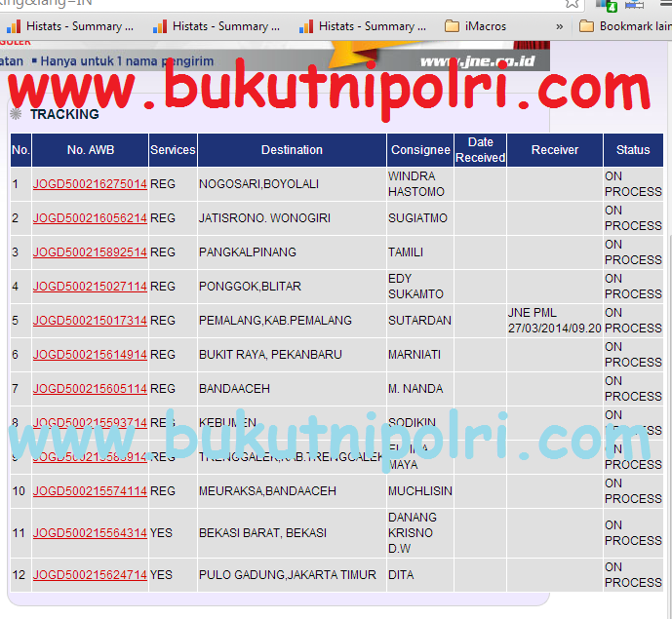Click YES service in BEKASI BARAT row
Viewport: 672px width, 619px height.
pos(161,533)
